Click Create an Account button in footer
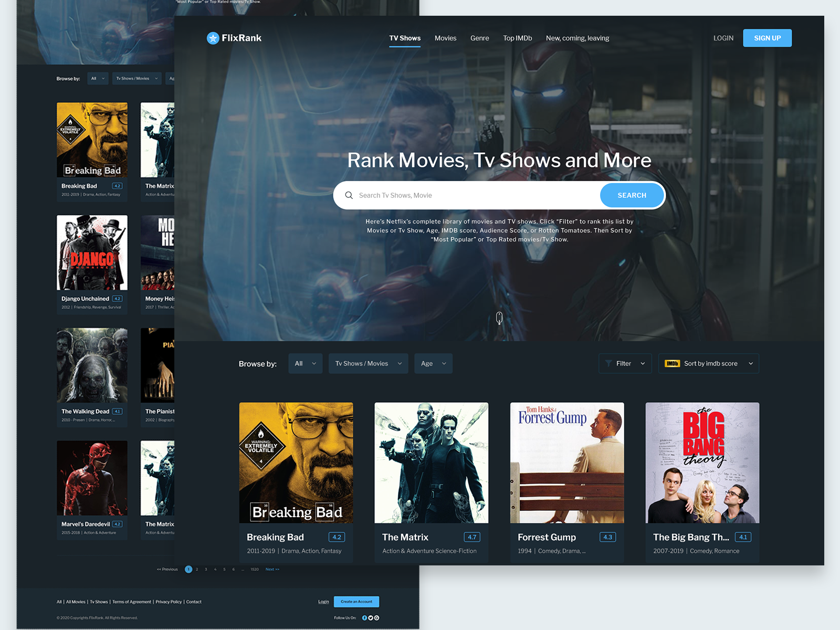 (x=356, y=602)
